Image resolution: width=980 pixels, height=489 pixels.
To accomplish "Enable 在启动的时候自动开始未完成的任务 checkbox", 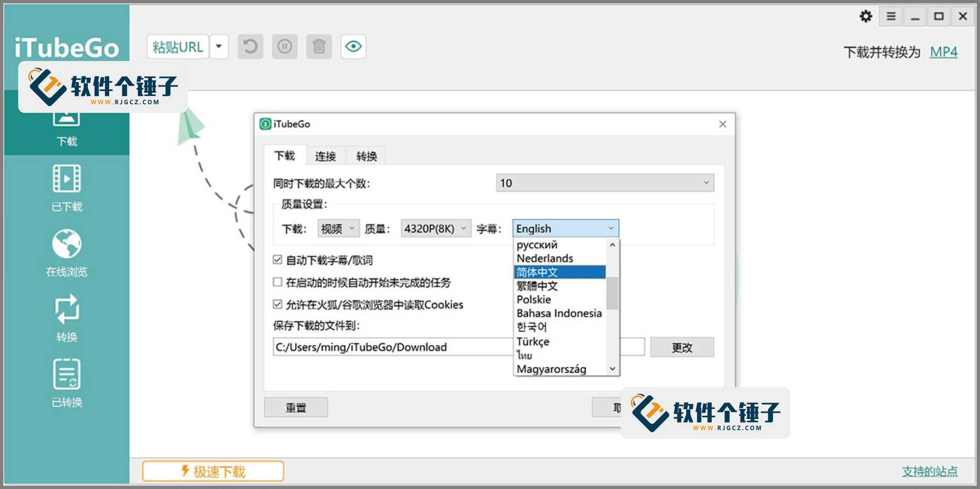I will click(x=278, y=282).
